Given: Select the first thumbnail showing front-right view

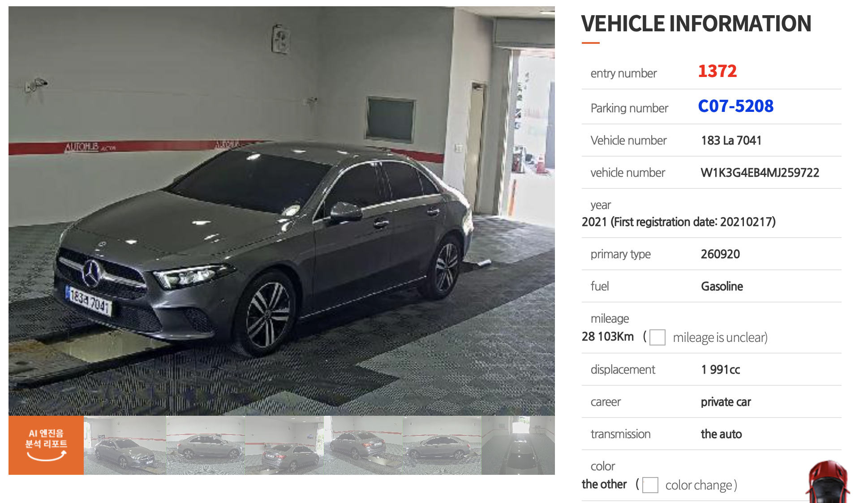Looking at the screenshot, I should pyautogui.click(x=125, y=445).
